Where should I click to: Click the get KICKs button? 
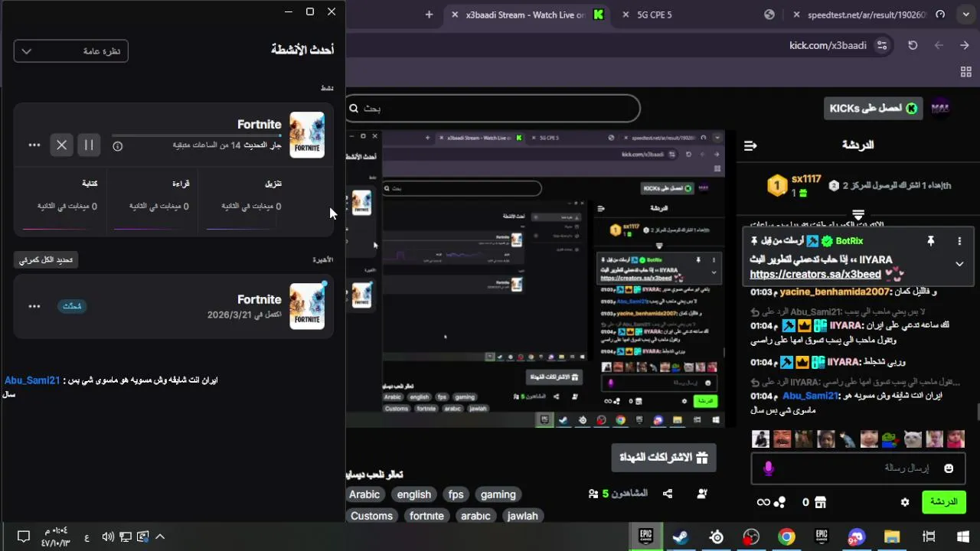click(874, 109)
